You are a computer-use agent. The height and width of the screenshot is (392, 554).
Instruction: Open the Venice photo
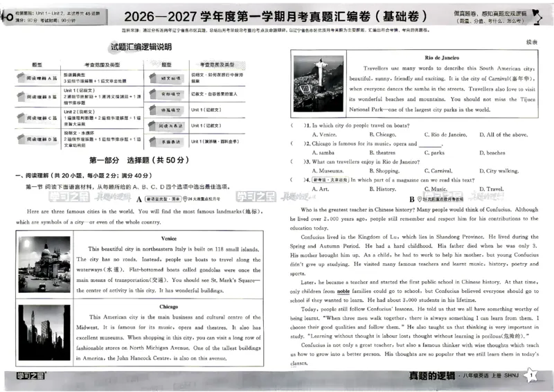44,265
